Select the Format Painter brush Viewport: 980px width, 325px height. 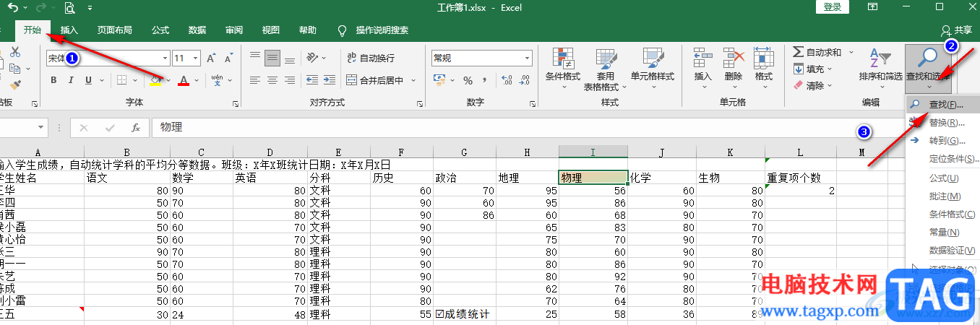tap(15, 84)
